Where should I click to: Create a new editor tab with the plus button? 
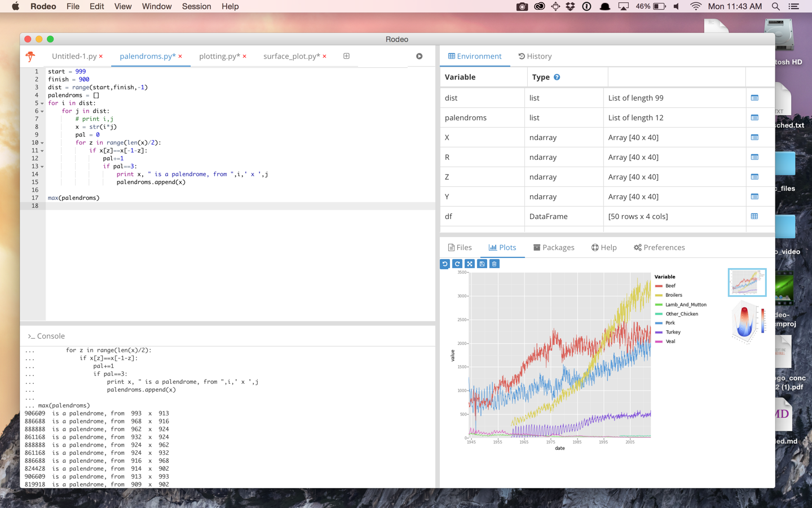click(346, 56)
